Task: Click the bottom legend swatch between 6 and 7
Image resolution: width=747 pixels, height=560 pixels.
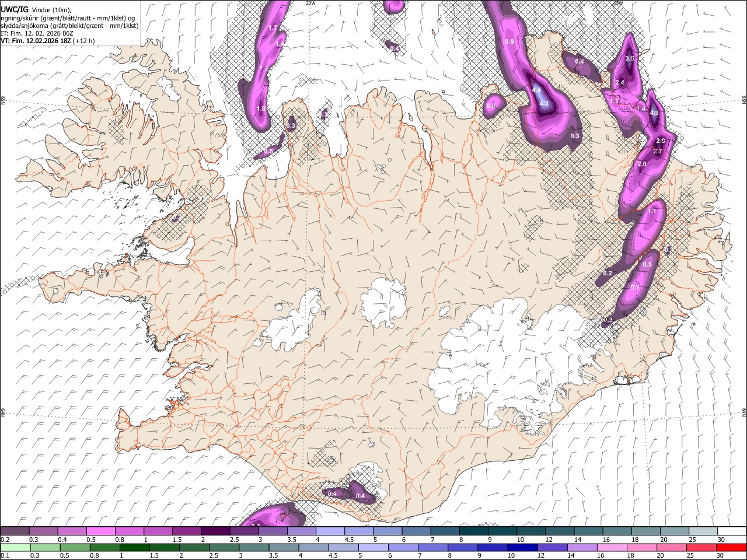Action: [402, 547]
